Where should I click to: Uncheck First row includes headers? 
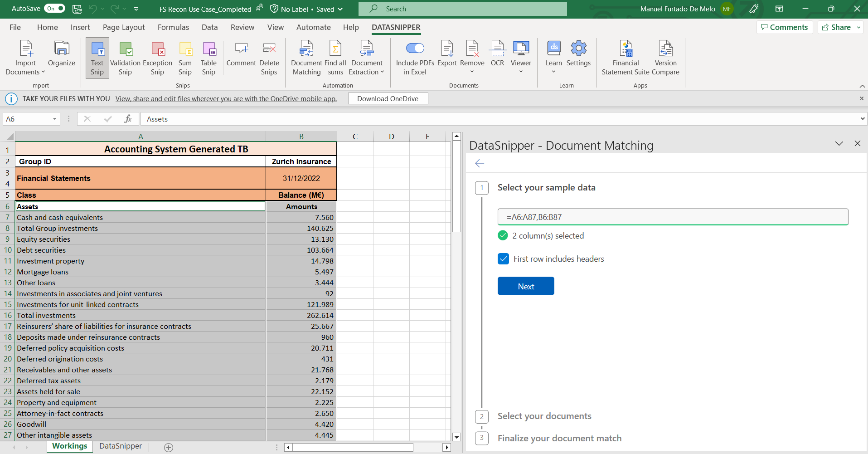[x=503, y=259]
